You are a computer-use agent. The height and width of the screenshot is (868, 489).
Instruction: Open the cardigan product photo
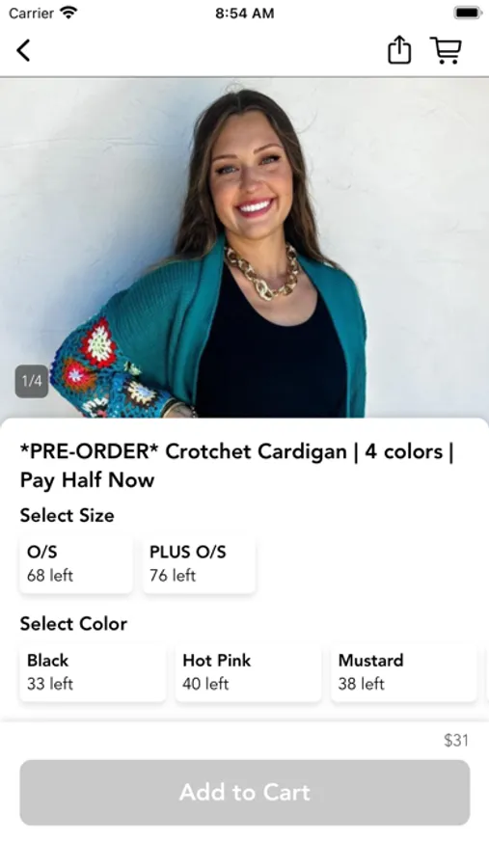tap(244, 248)
